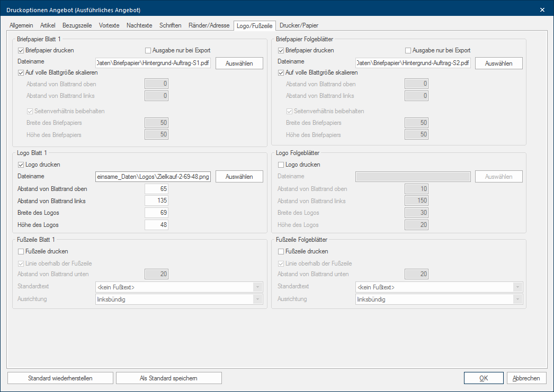Close the Druckoptionen Angebot dialog window
Screen dimensions: 554x392
[x=542, y=10]
